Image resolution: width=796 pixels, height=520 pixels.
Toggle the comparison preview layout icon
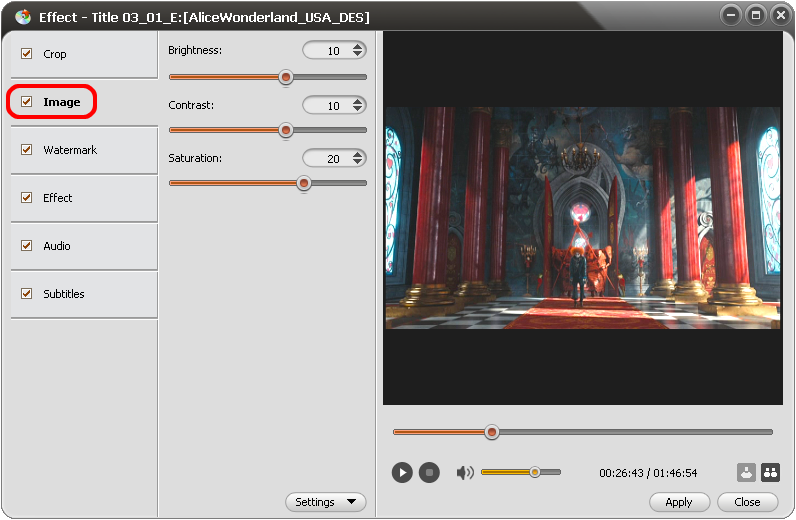770,472
